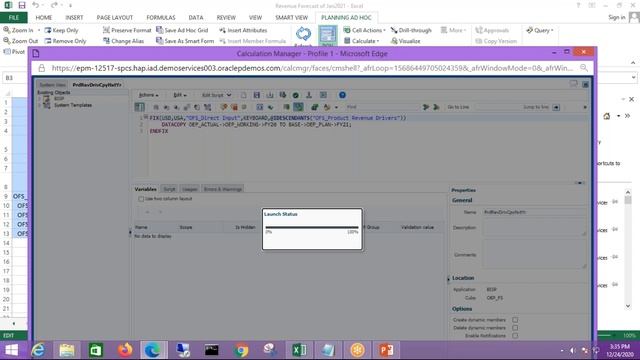This screenshot has width=640, height=360.
Task: Open PowerPoint from the taskbar
Action: [x=386, y=350]
